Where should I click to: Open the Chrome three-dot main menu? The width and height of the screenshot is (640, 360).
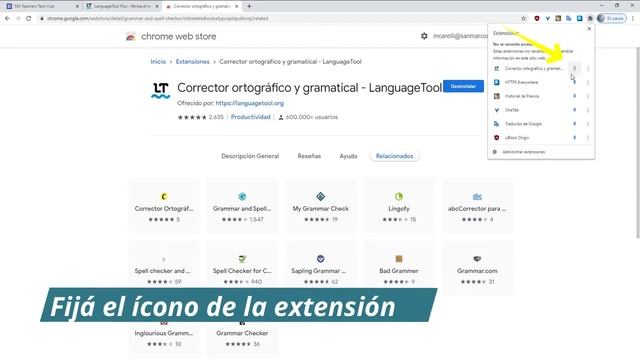click(x=633, y=18)
